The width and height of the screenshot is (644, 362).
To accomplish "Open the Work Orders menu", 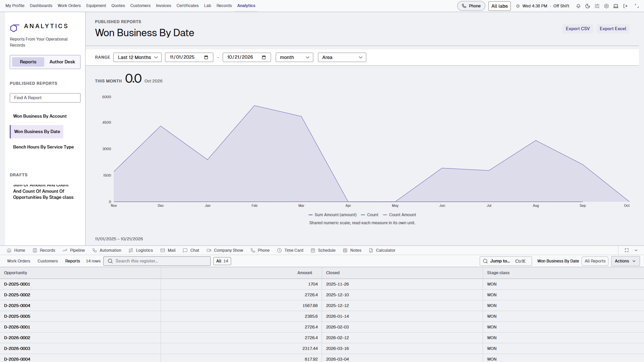I will pos(69,6).
